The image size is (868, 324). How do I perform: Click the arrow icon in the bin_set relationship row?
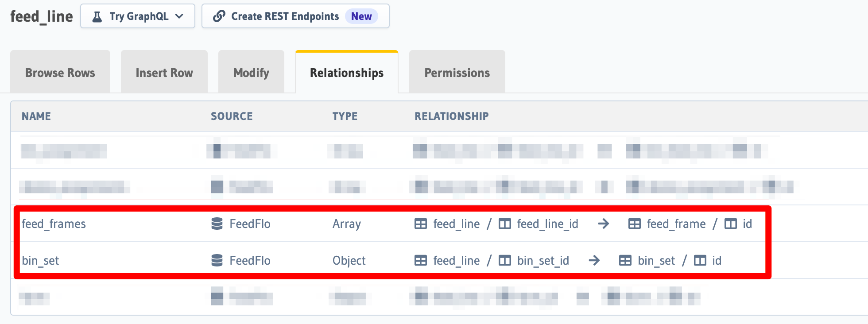point(594,261)
